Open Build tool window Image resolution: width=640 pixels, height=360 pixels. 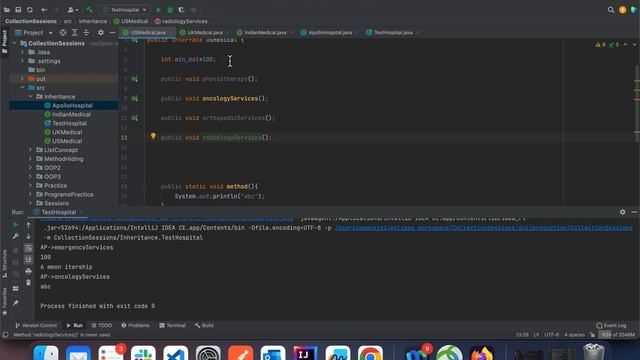pyautogui.click(x=204, y=325)
